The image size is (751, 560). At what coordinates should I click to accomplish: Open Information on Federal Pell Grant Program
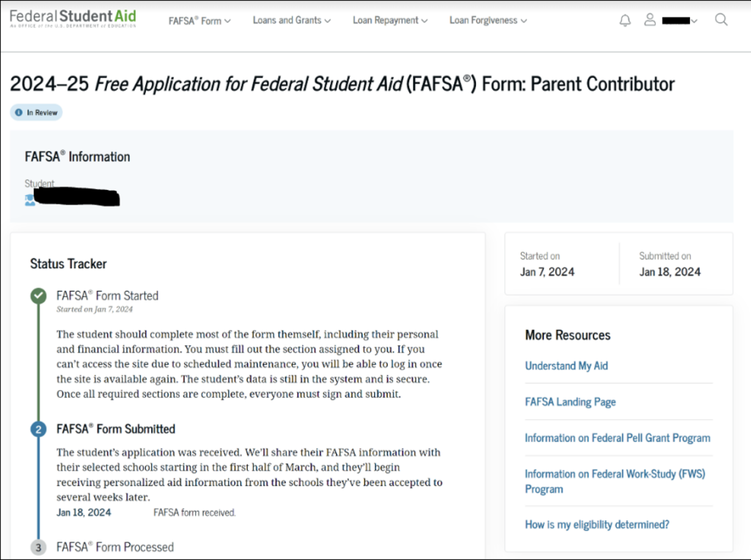(617, 438)
